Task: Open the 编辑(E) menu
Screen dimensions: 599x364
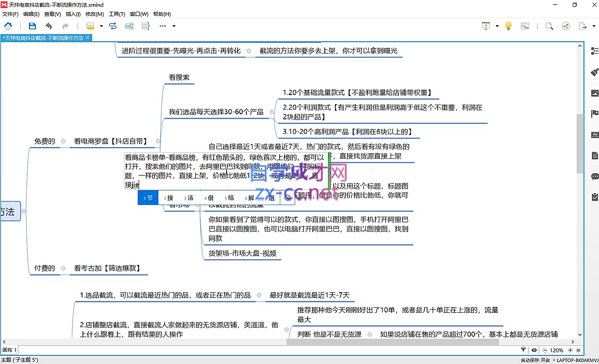Action: tap(31, 14)
